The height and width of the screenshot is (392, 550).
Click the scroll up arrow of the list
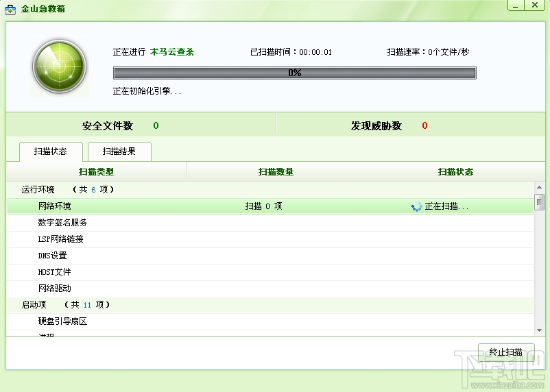coord(539,188)
